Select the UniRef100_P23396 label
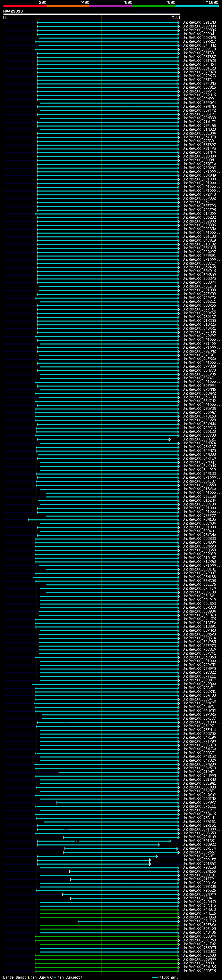Image resolution: width=222 pixels, height=980 pixels. [199, 225]
